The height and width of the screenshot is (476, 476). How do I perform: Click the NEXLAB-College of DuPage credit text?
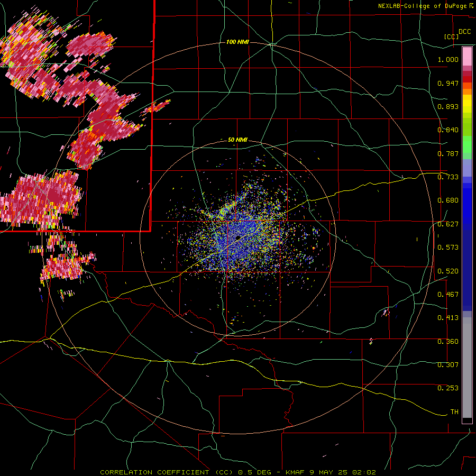tap(425, 6)
